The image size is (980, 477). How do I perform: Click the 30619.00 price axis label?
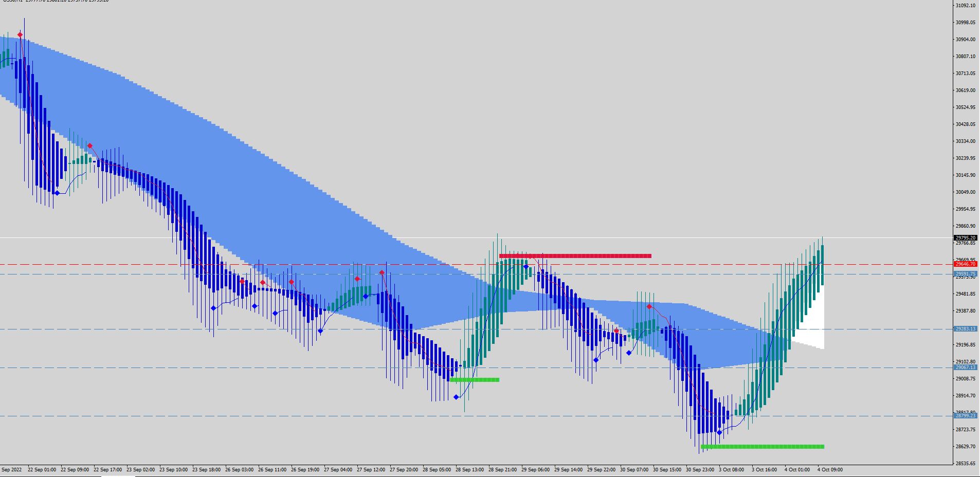pos(965,90)
